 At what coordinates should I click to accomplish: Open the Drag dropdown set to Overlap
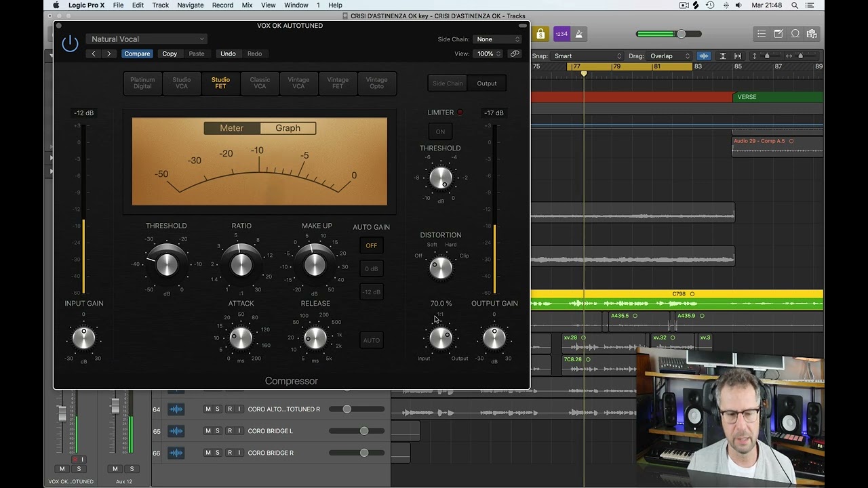[670, 56]
